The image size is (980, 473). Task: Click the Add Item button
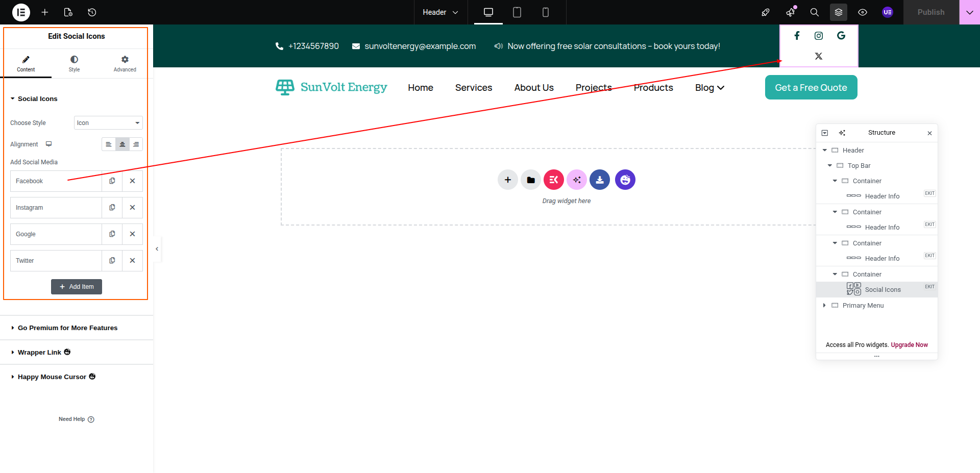click(77, 287)
